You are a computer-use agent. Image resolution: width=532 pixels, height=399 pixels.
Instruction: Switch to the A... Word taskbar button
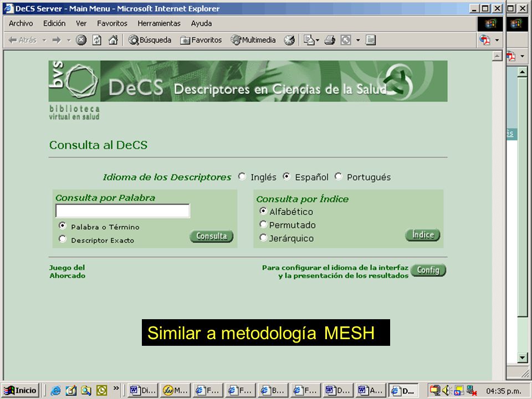pyautogui.click(x=371, y=391)
